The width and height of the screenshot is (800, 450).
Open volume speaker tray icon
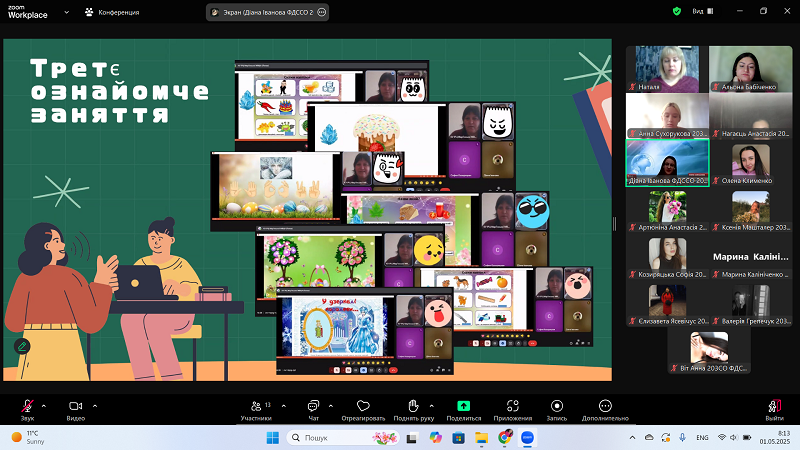point(734,438)
